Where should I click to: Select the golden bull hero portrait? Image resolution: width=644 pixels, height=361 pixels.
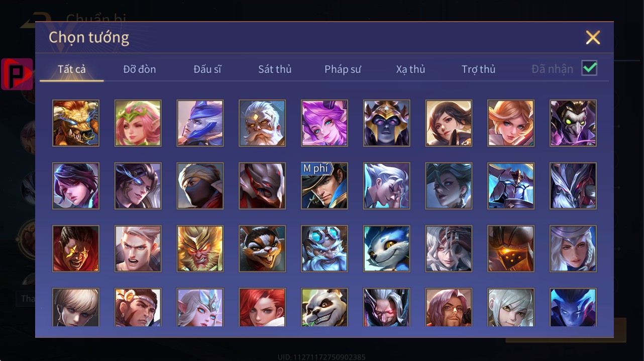(76, 123)
